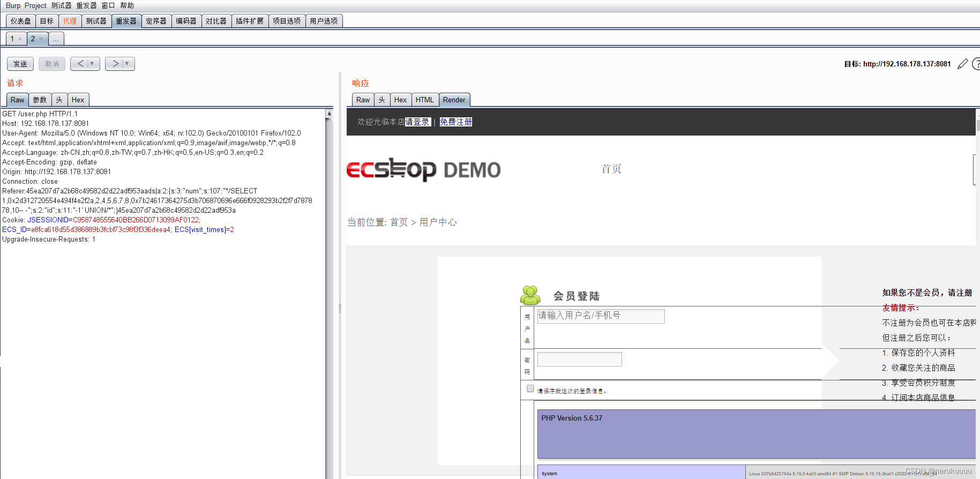Open the help question mark icon
The height and width of the screenshot is (479, 980).
click(976, 64)
